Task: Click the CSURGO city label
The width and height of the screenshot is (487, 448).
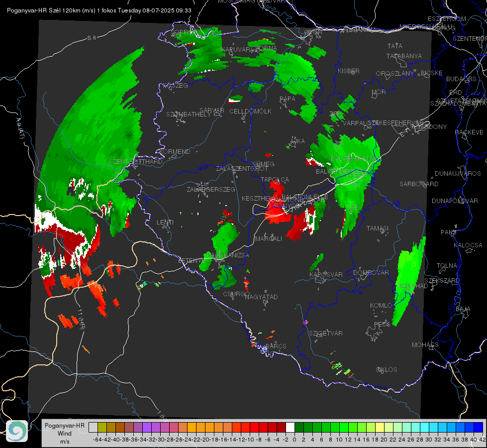Action: (236, 294)
